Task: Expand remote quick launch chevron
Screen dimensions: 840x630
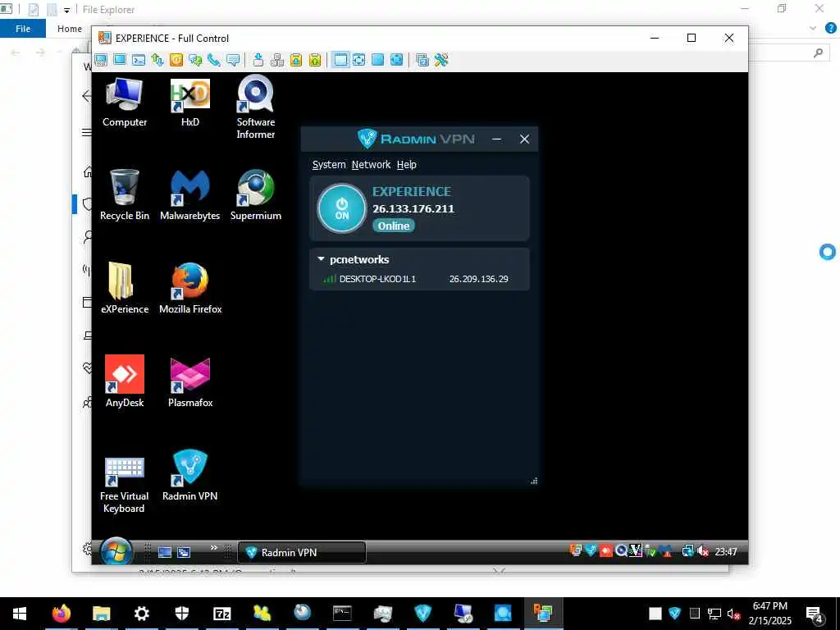Action: coord(214,547)
